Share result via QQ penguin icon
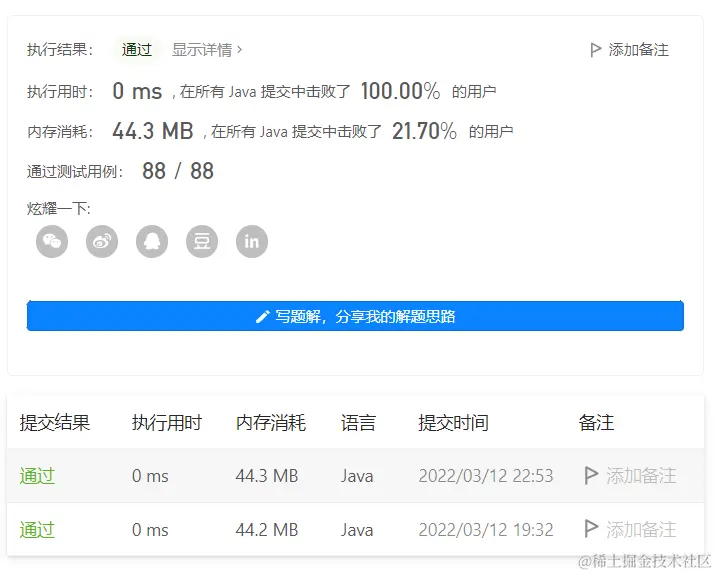This screenshot has width=717, height=575. coord(152,241)
